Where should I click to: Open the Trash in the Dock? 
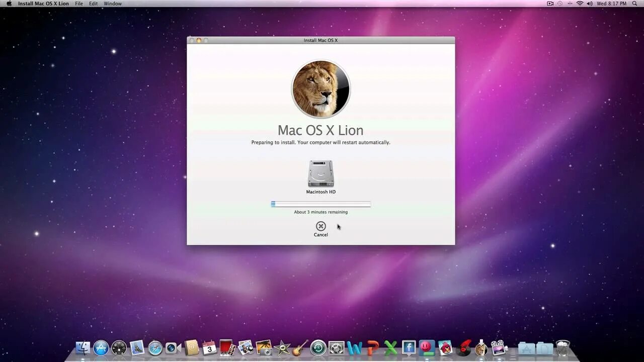[562, 348]
